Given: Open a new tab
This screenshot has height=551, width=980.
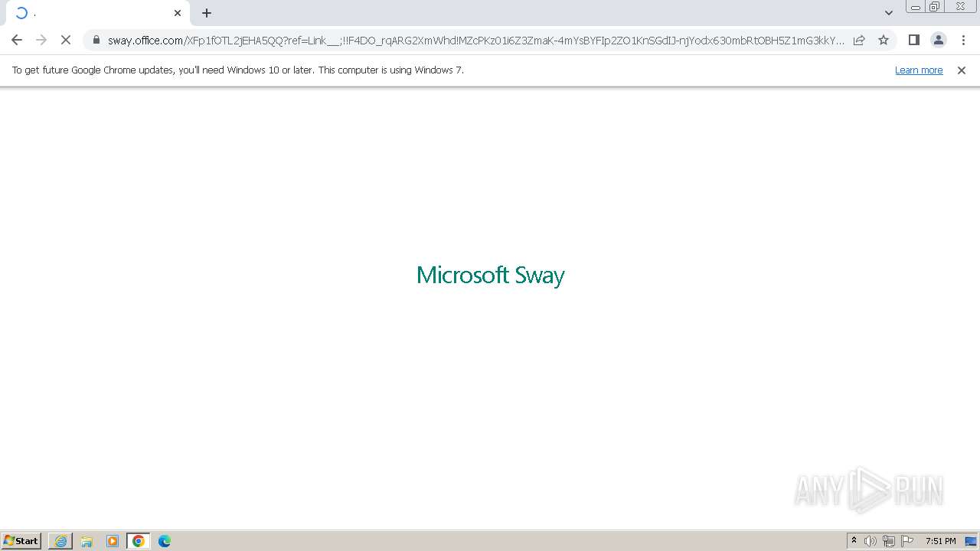Looking at the screenshot, I should 207,13.
